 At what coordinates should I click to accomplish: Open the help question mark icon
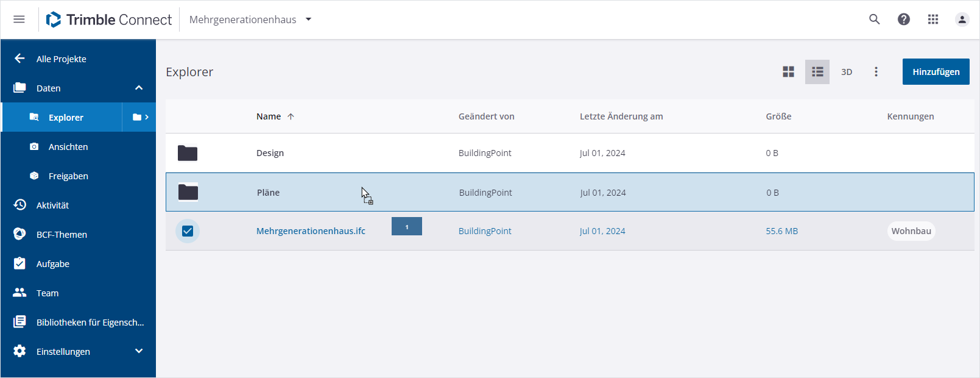pos(904,20)
